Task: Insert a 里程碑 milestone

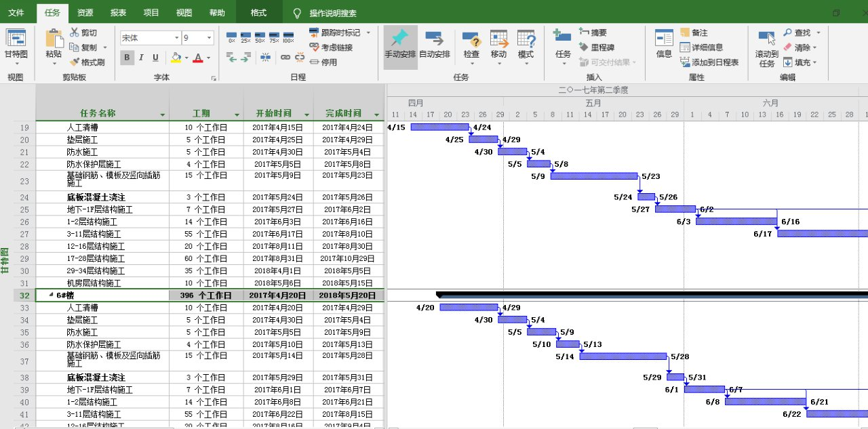Action: pyautogui.click(x=597, y=47)
